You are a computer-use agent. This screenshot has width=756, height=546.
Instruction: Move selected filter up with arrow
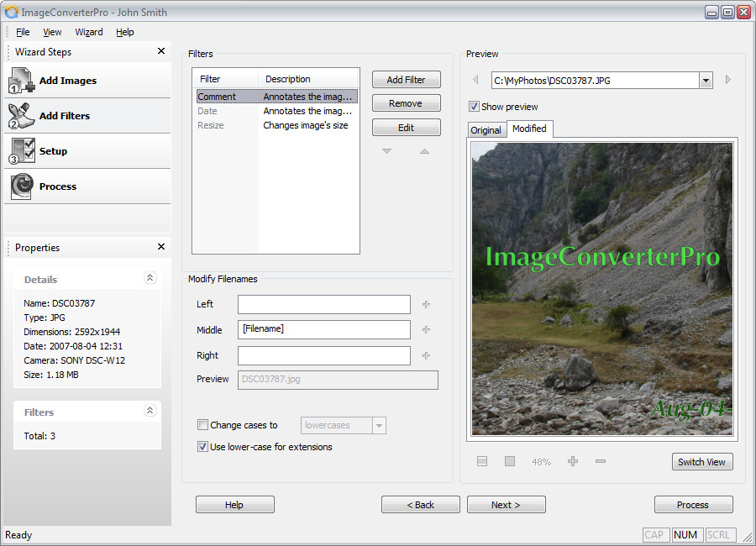coord(424,151)
